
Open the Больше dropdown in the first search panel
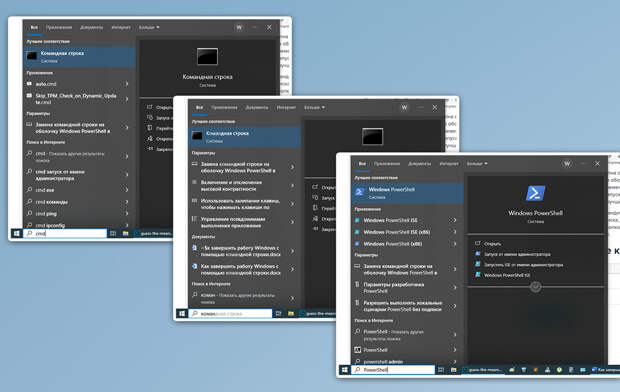point(149,28)
